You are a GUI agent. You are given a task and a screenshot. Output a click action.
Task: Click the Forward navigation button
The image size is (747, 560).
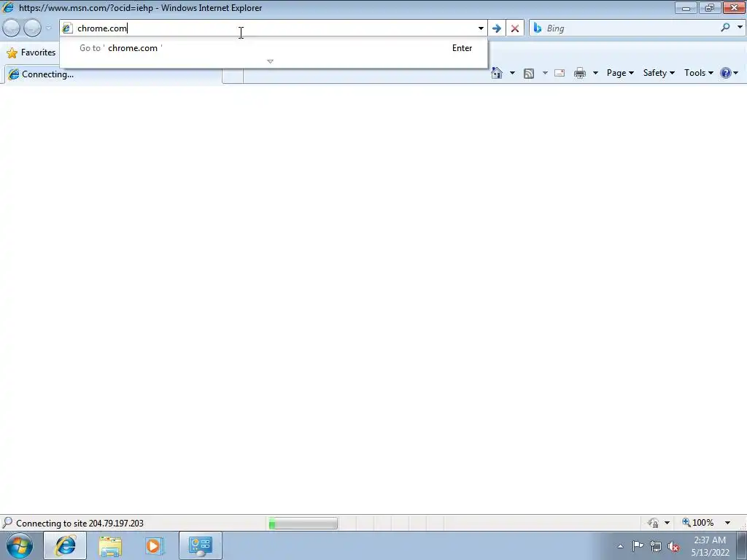32,28
